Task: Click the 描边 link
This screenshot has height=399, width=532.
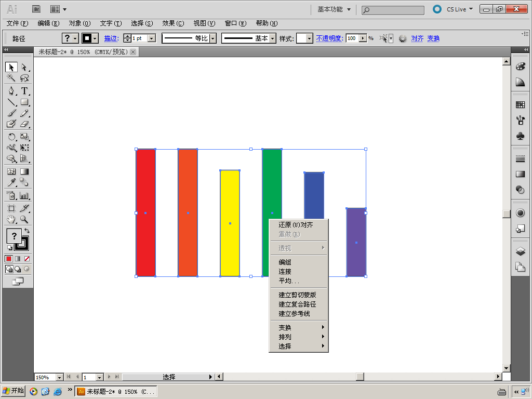Action: pyautogui.click(x=111, y=38)
